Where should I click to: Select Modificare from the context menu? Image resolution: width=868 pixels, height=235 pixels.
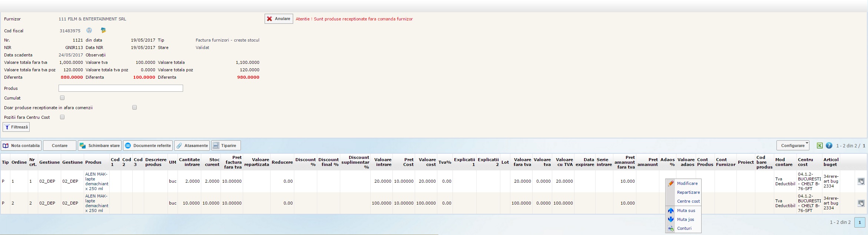[687, 183]
